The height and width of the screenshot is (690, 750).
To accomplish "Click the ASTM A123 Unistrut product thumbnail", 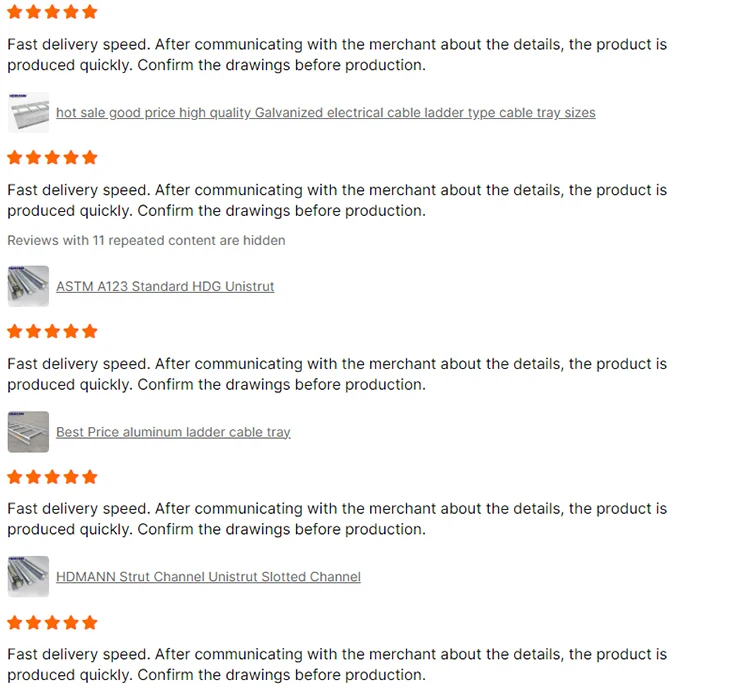I will pos(28,286).
